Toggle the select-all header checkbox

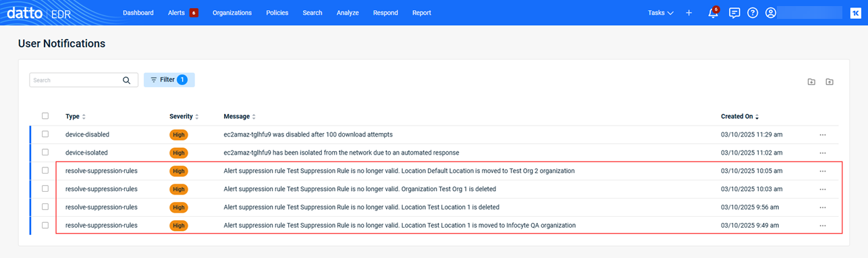point(45,116)
